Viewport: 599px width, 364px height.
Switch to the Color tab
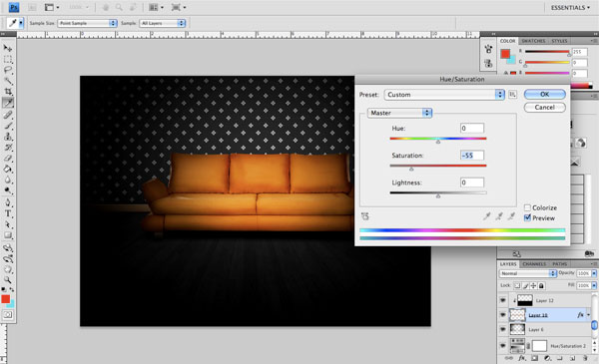(x=508, y=41)
